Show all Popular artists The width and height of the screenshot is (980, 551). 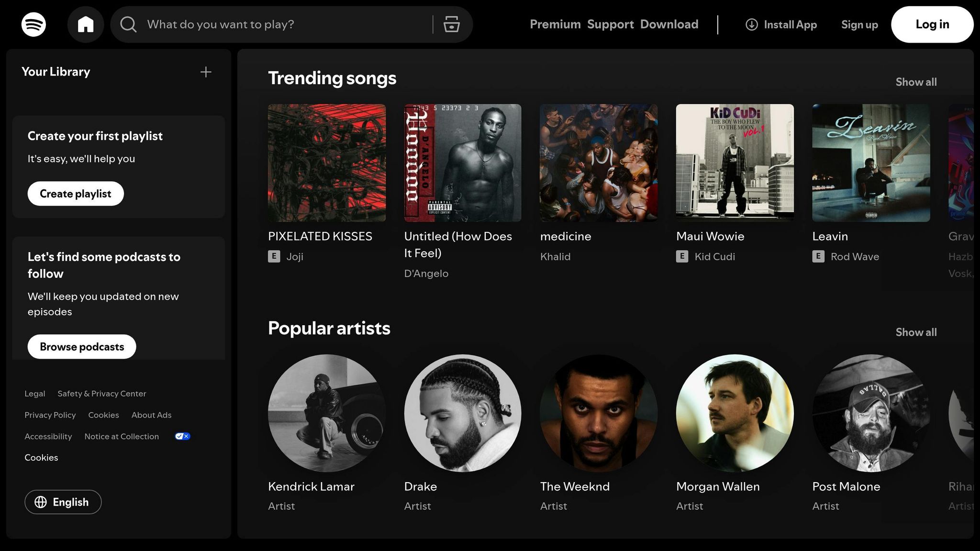915,332
